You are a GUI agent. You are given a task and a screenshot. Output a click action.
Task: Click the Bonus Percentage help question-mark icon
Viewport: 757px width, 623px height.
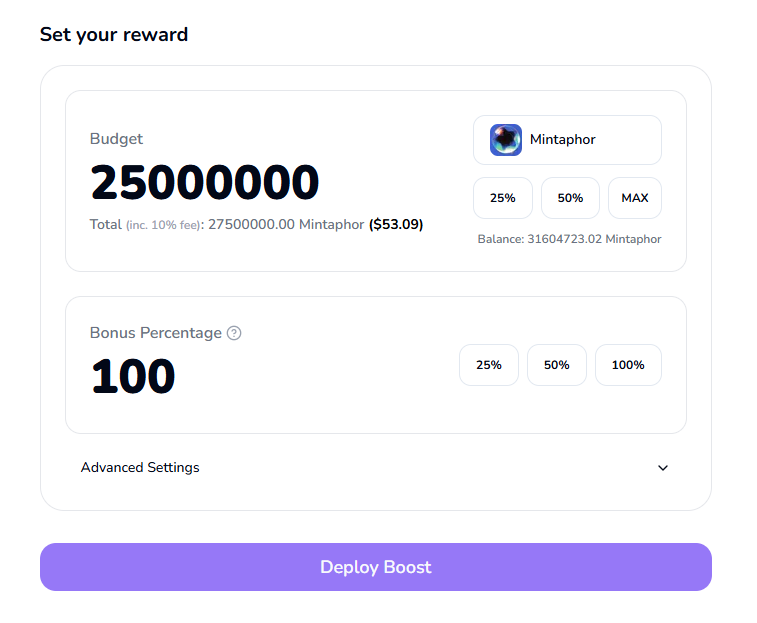[x=234, y=333]
